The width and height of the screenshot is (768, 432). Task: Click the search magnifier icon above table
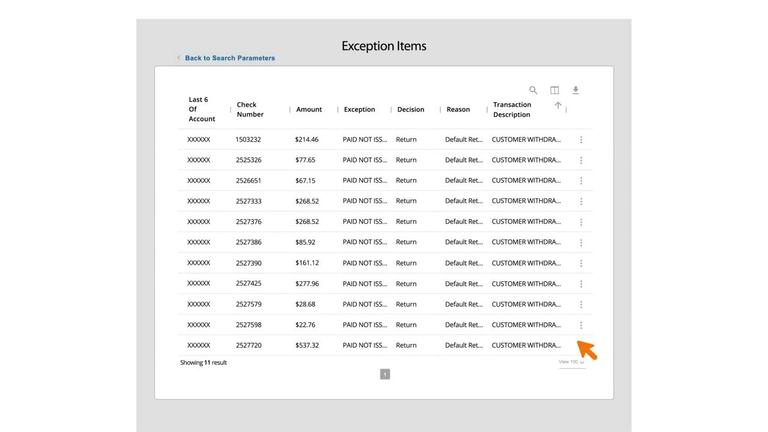(x=533, y=90)
